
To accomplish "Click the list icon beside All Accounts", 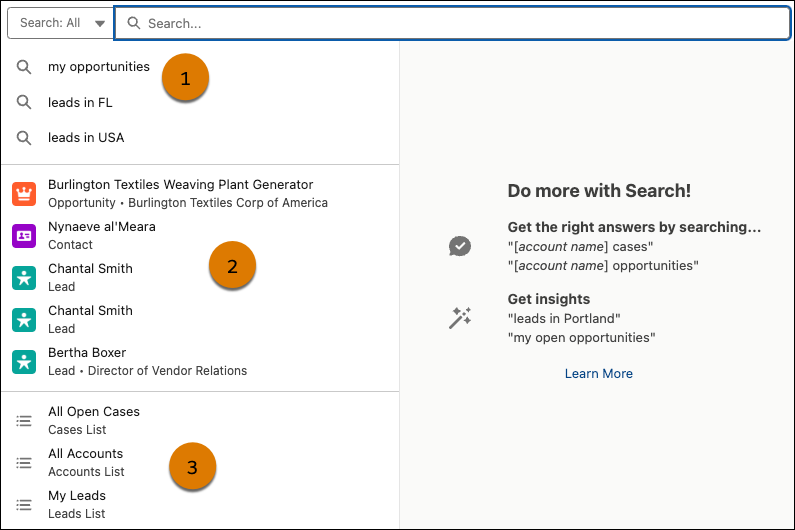I will pyautogui.click(x=24, y=463).
